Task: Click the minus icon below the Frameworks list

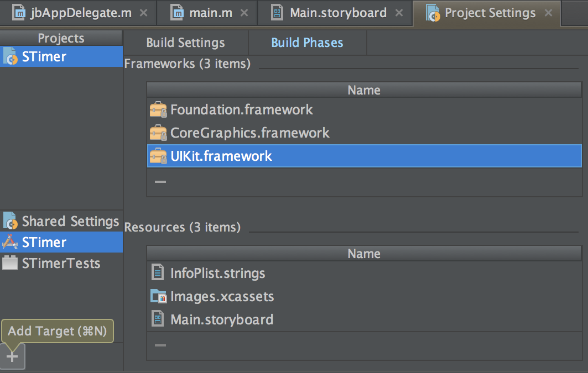Action: coord(160,181)
